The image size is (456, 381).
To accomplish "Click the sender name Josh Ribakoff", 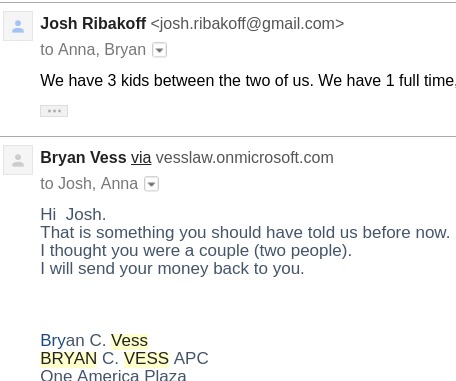I will click(x=93, y=24).
